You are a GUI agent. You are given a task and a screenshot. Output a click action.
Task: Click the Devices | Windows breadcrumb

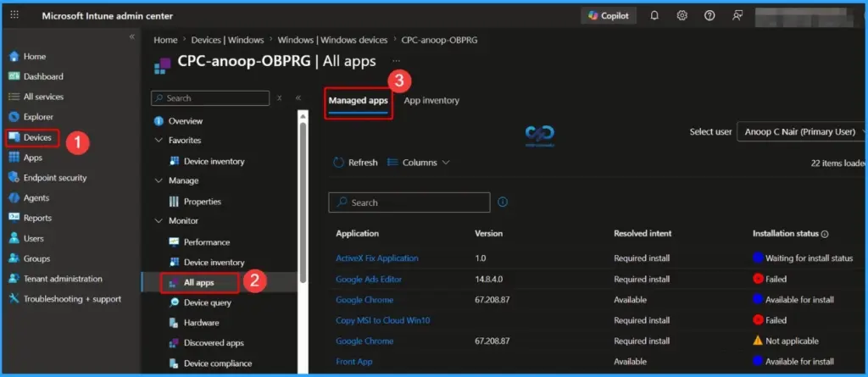(227, 40)
